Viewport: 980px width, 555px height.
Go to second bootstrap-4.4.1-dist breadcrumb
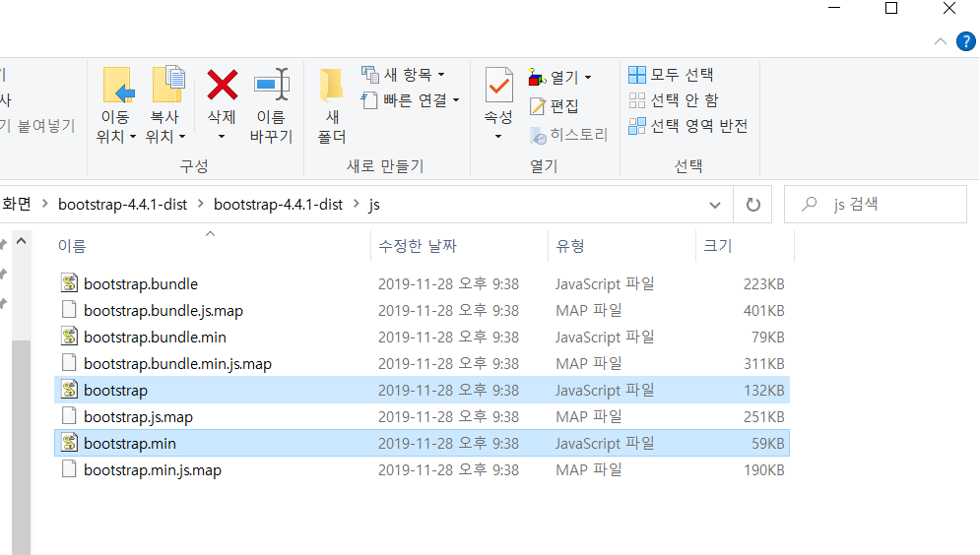278,204
